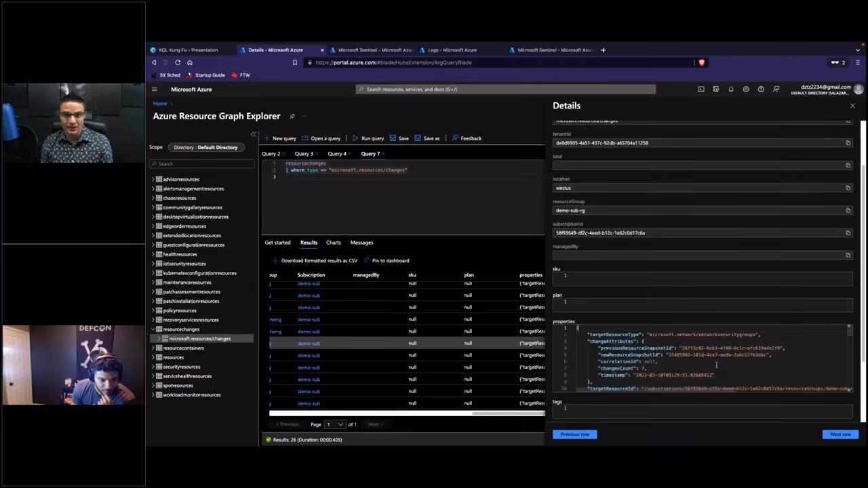Open the Azure header feedback icon
The image size is (868, 488).
point(776,89)
